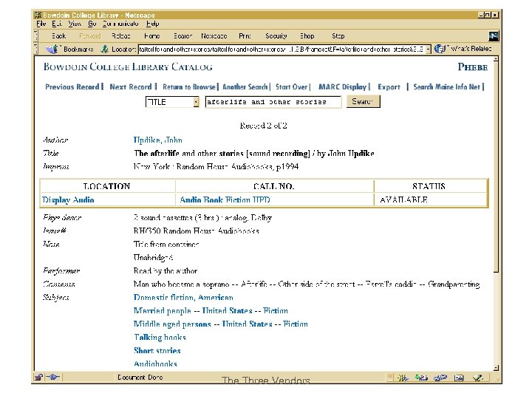Open MARC Display link
The height and width of the screenshot is (399, 532).
[x=342, y=87]
